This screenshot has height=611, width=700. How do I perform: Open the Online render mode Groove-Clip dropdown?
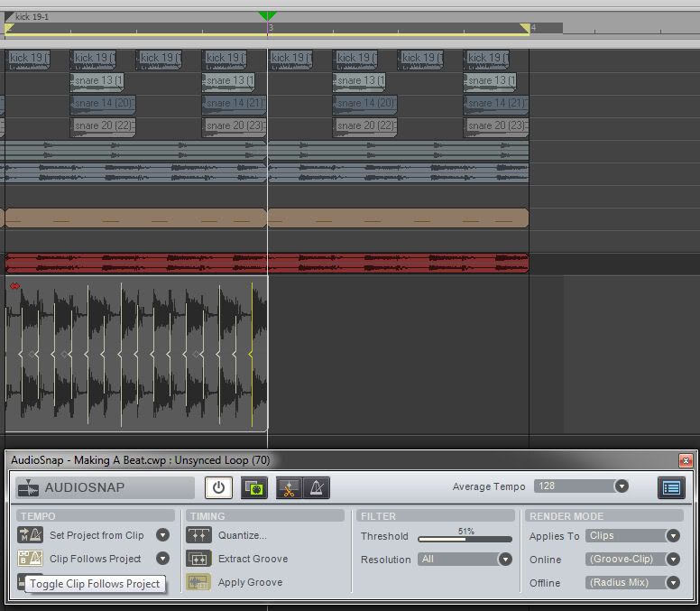[672, 560]
